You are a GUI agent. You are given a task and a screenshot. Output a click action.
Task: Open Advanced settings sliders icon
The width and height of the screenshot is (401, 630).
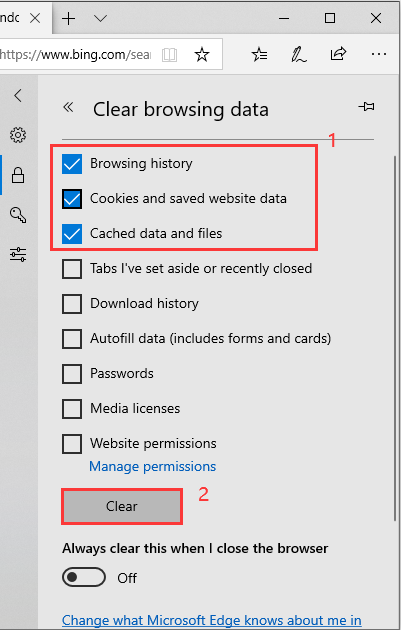click(x=18, y=254)
